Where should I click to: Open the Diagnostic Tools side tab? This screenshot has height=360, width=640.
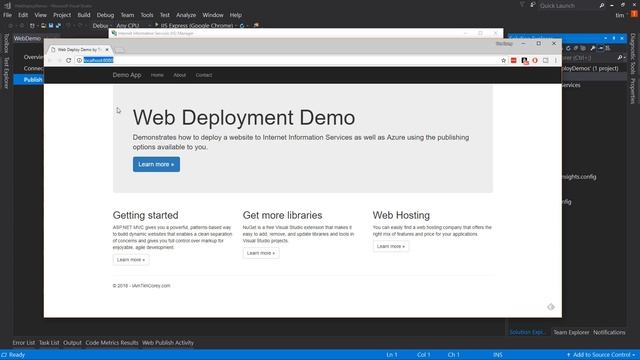[x=633, y=54]
